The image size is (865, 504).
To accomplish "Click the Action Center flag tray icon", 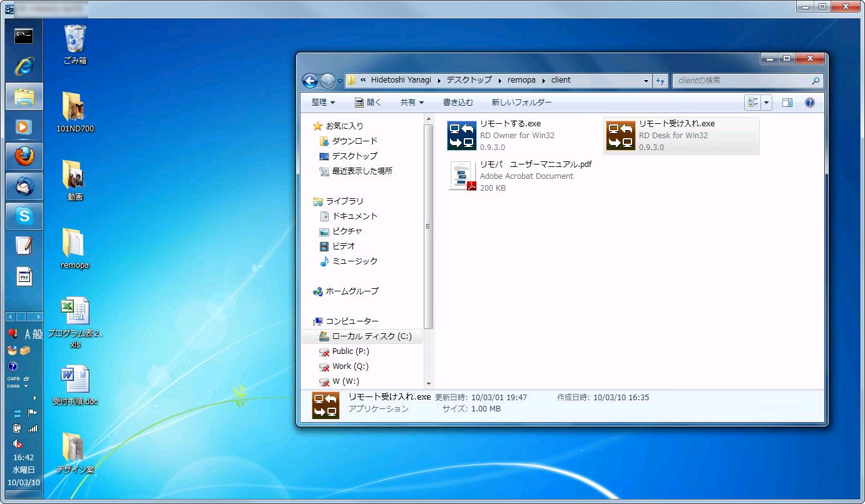I will point(33,413).
